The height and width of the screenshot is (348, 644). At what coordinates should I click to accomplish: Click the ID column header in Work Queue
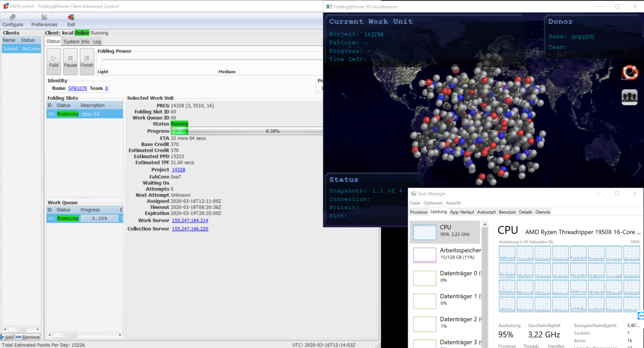(50, 210)
